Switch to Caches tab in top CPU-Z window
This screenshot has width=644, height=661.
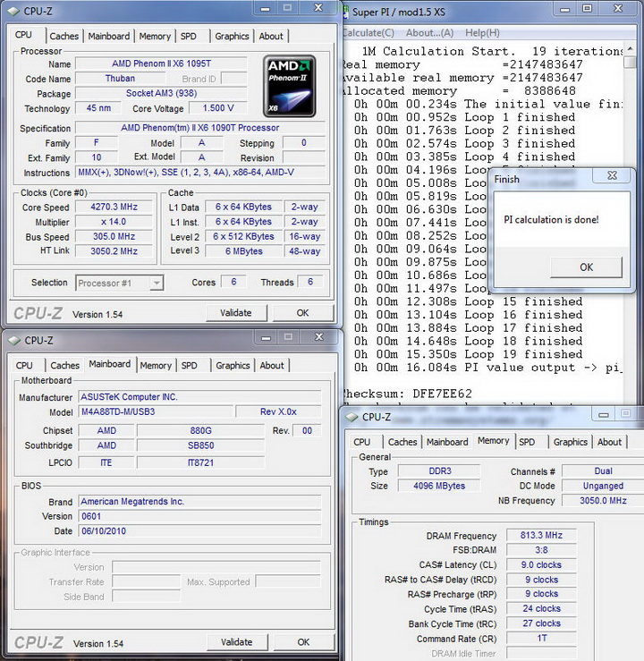tap(64, 37)
